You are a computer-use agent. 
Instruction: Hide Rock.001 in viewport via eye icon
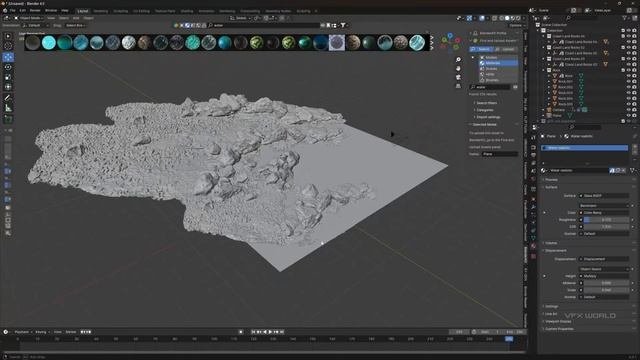(628, 81)
